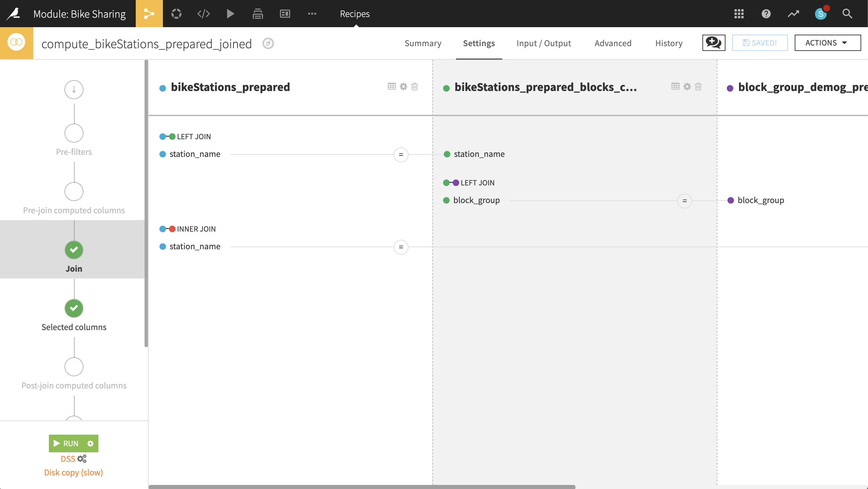
Task: Click the top input arrow step circle
Action: coord(74,90)
